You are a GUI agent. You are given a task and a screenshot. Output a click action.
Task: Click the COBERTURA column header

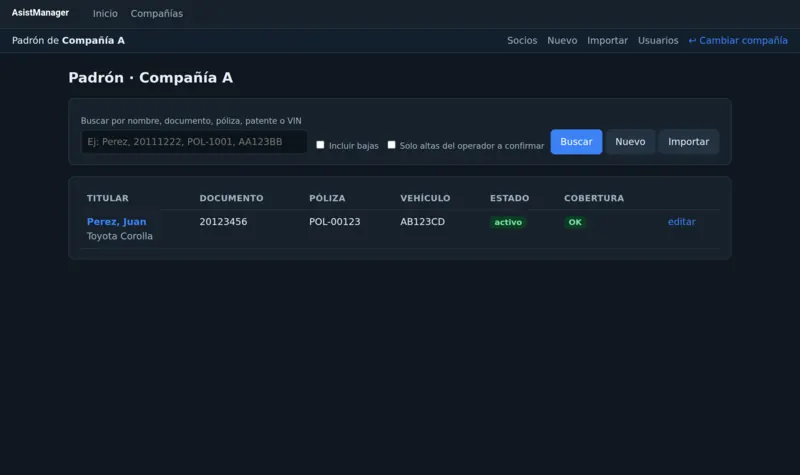(x=594, y=198)
